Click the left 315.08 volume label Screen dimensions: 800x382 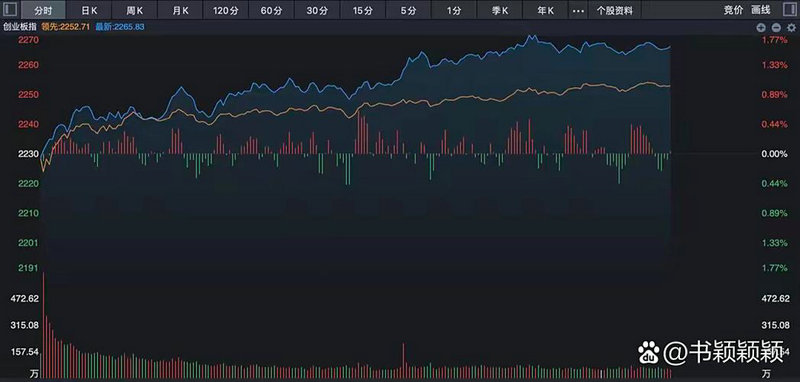(25, 325)
